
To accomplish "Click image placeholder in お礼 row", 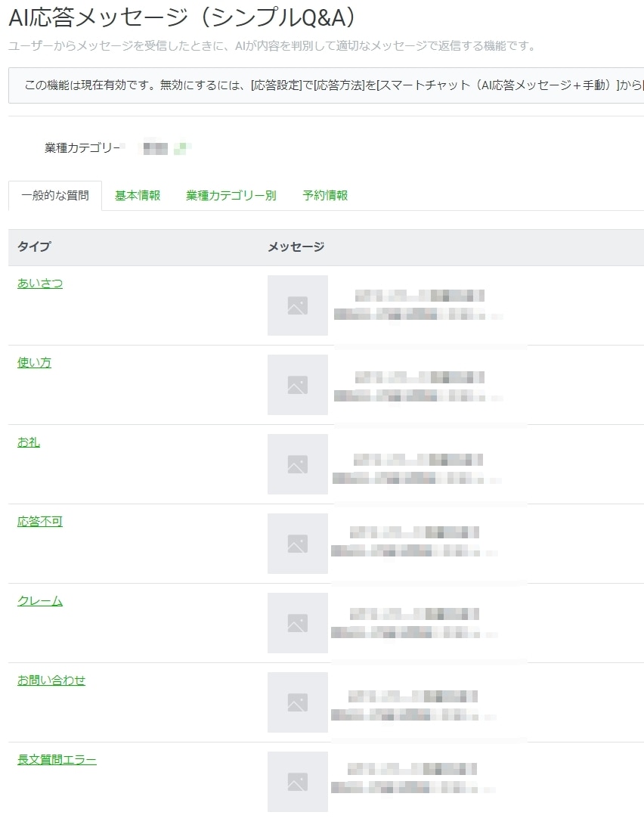I will pyautogui.click(x=298, y=464).
